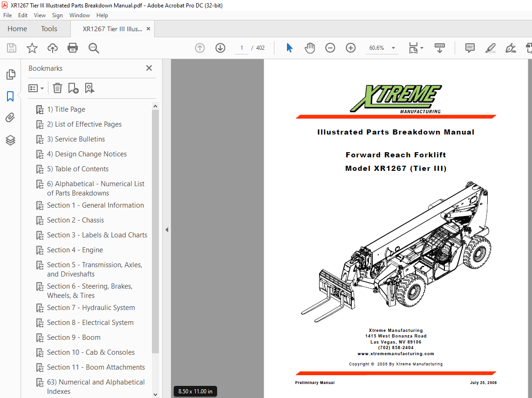532x398 pixels.
Task: Open the Window menu
Action: [79, 15]
